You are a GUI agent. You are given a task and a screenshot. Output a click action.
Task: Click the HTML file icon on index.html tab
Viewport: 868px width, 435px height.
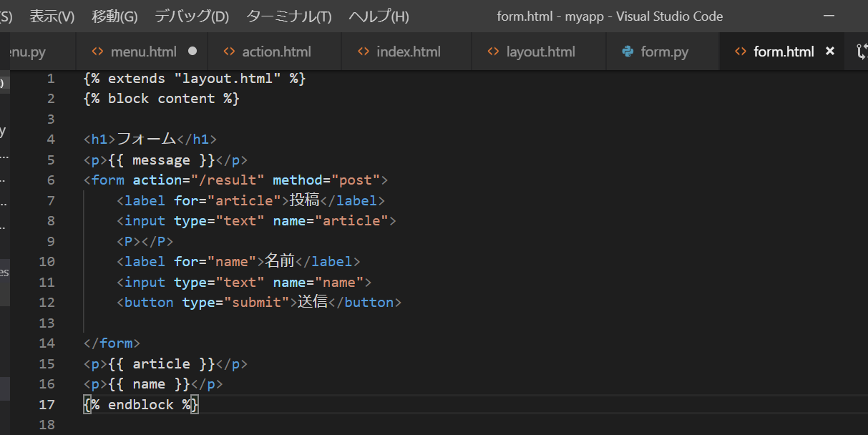pyautogui.click(x=364, y=52)
